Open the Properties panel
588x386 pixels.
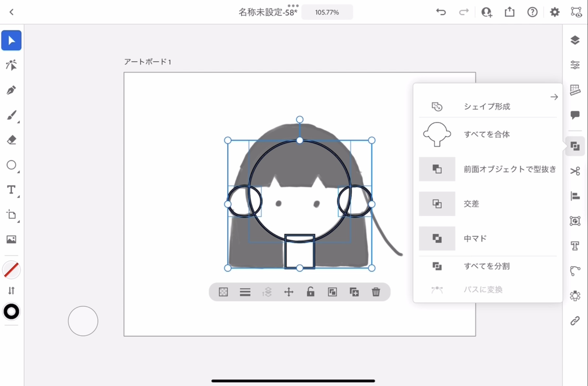[x=575, y=65]
